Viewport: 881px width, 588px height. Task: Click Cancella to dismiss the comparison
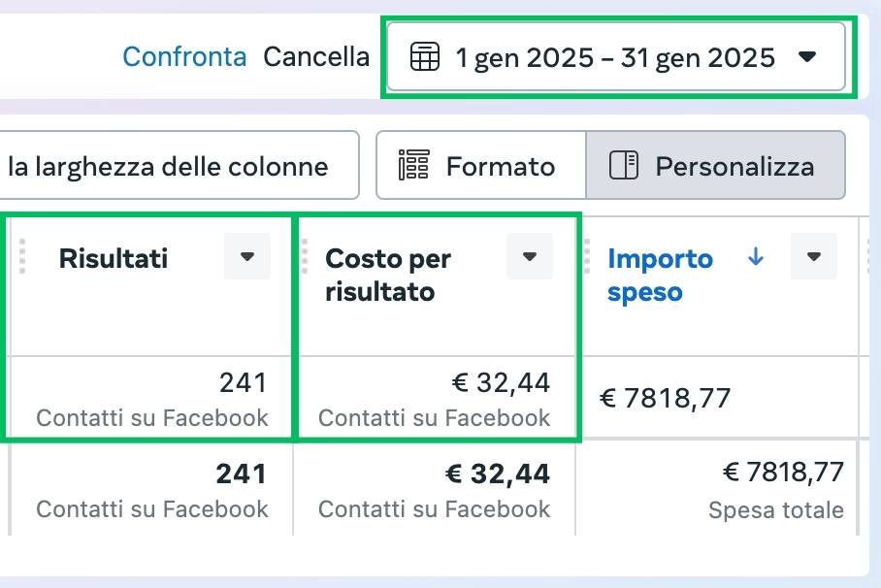[315, 57]
